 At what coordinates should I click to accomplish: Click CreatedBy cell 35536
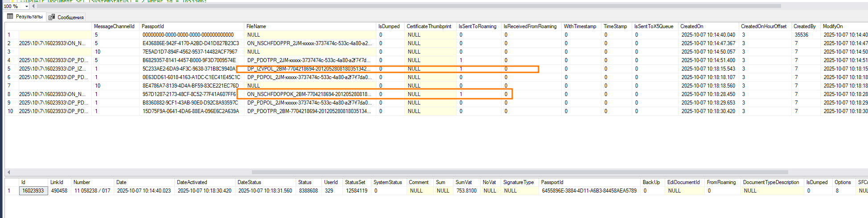point(806,35)
